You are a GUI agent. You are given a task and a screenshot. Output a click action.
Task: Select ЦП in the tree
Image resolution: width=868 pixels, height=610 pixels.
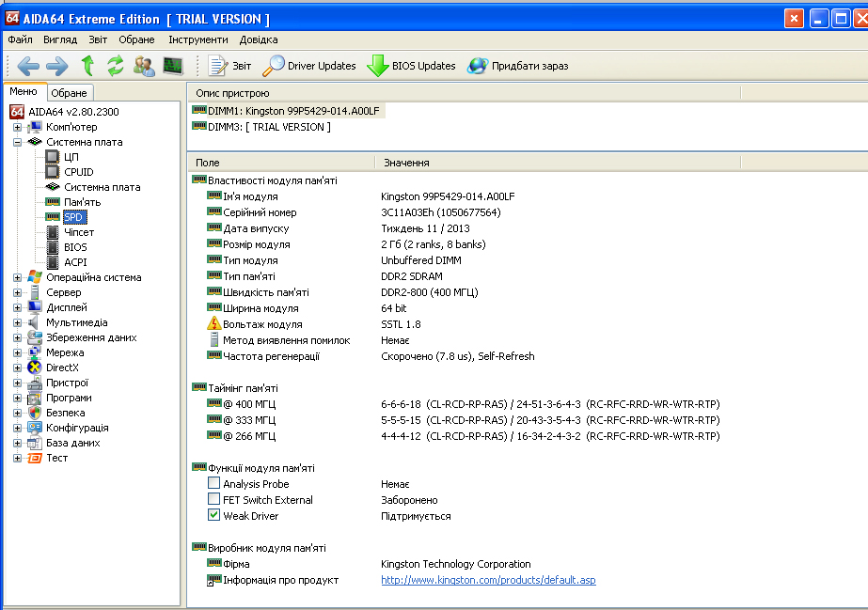[x=71, y=157]
